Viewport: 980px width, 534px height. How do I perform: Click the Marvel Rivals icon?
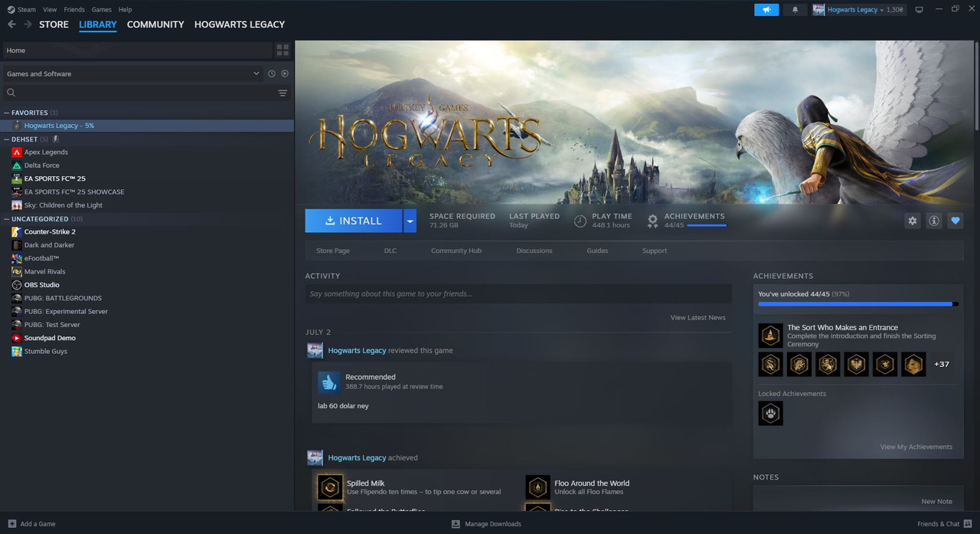[x=17, y=271]
